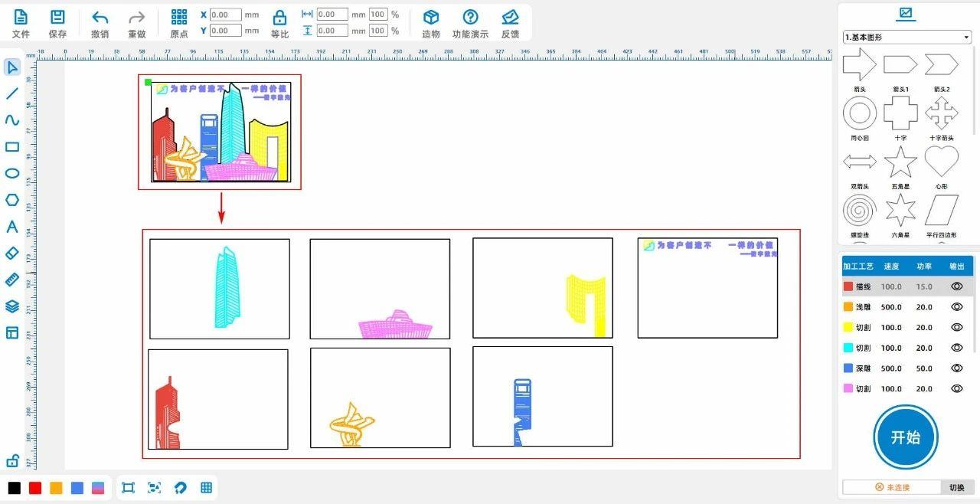Open the ruler measure tool
Image resolution: width=980 pixels, height=504 pixels.
pos(11,280)
